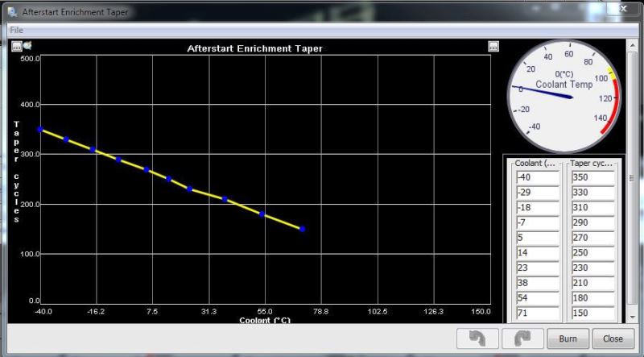
Task: Click the options icon at graph's top-right
Action: [x=493, y=47]
